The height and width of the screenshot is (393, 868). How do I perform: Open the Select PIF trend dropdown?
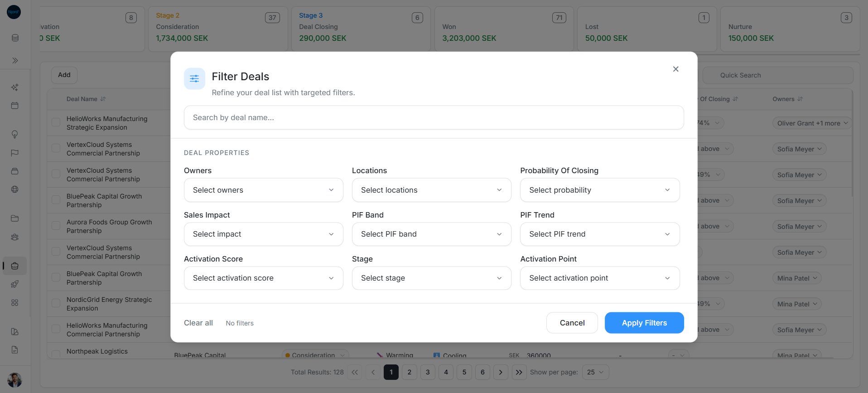pos(600,234)
